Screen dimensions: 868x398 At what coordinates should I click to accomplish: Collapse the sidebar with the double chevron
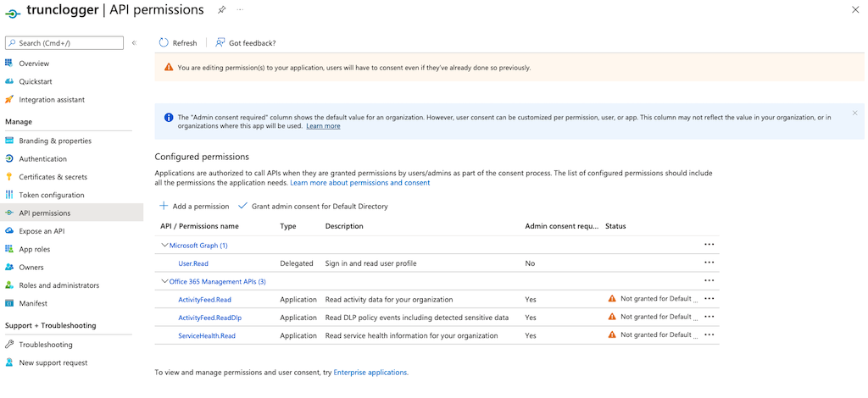coord(134,43)
